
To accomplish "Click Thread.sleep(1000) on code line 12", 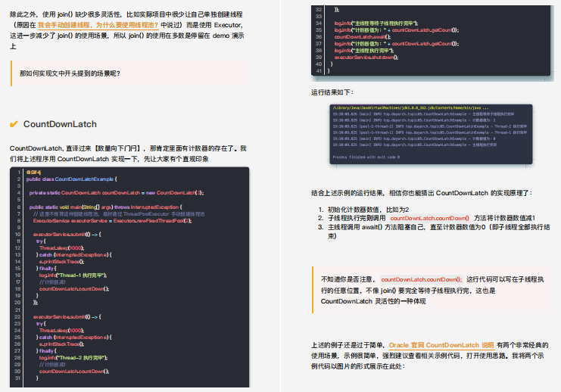I will click(x=62, y=248).
